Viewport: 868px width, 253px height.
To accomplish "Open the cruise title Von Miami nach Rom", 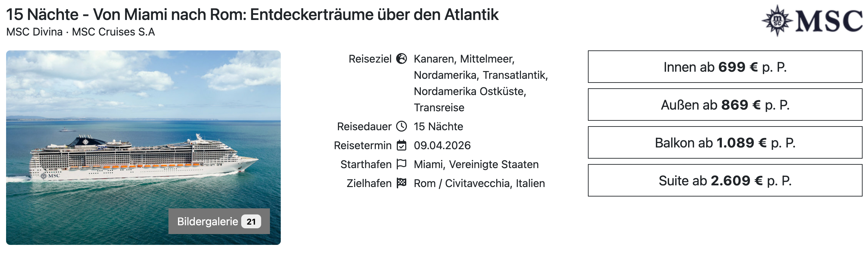I will 252,15.
